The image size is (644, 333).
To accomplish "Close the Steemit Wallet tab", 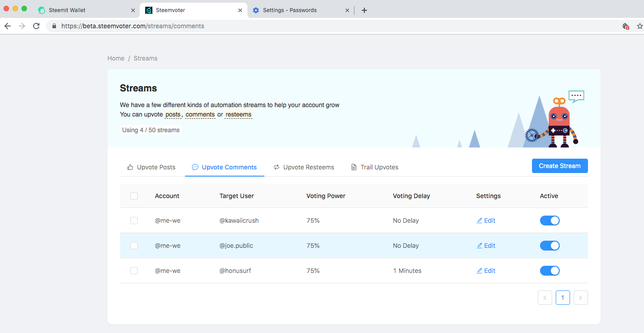I will 133,10.
